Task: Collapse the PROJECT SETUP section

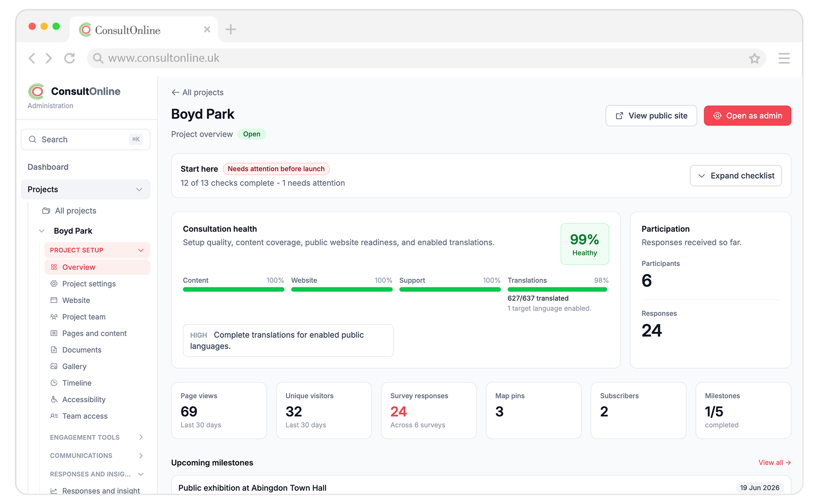Action: click(x=141, y=250)
